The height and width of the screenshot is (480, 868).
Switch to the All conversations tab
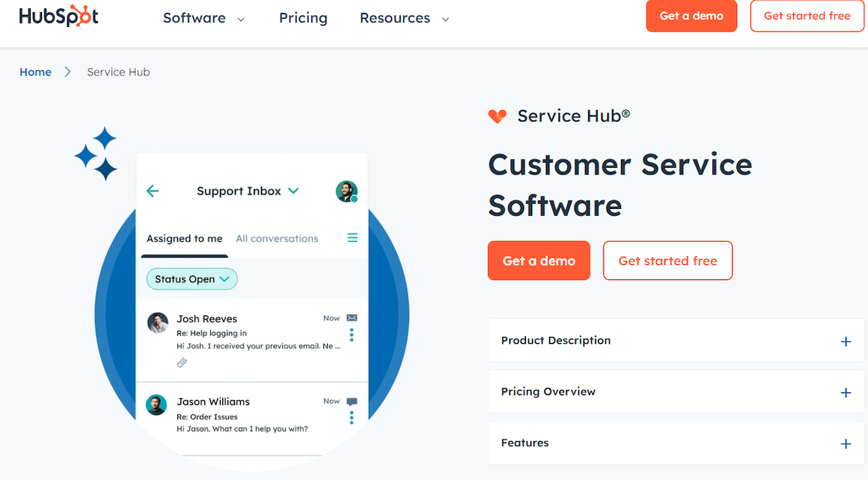(x=277, y=238)
